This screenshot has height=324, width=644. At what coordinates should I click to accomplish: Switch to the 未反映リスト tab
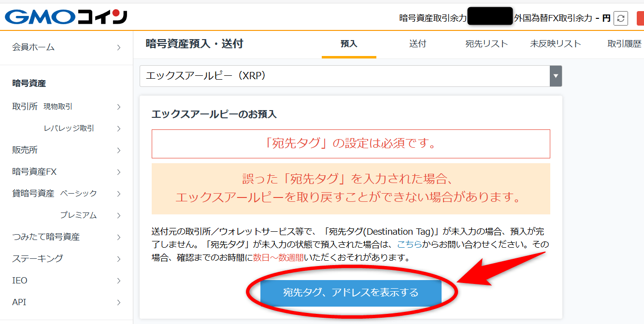556,44
